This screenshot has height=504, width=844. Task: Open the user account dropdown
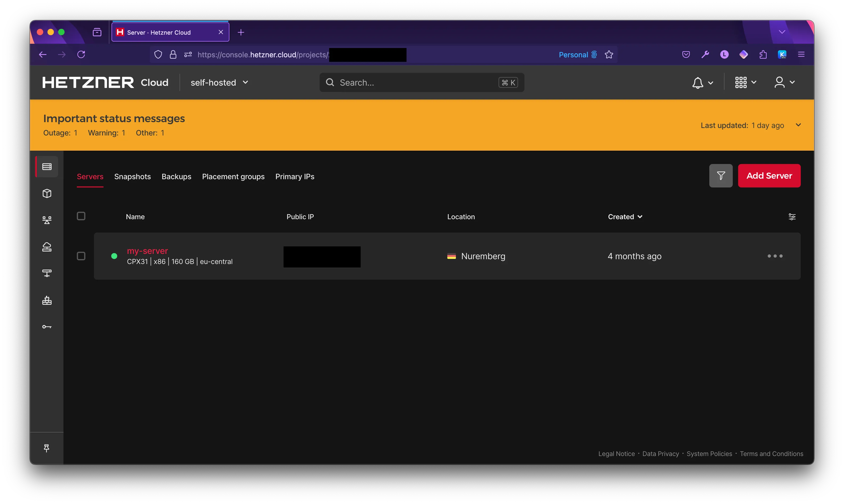pos(785,82)
